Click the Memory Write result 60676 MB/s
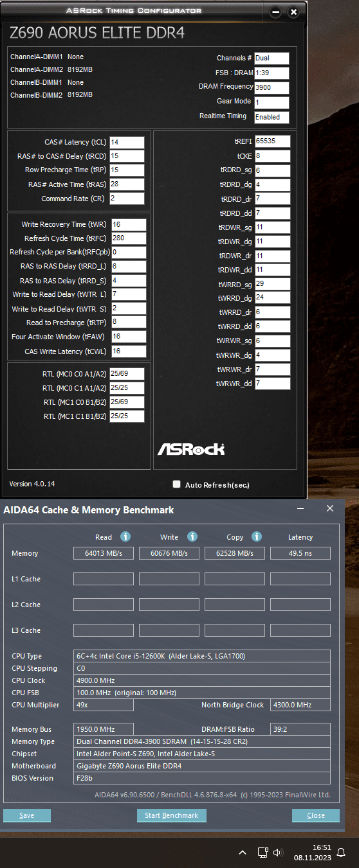Image resolution: width=359 pixels, height=868 pixels. 169,553
